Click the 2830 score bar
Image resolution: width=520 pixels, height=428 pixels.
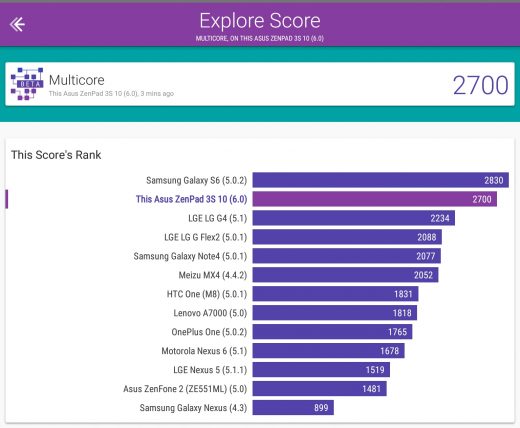point(381,180)
